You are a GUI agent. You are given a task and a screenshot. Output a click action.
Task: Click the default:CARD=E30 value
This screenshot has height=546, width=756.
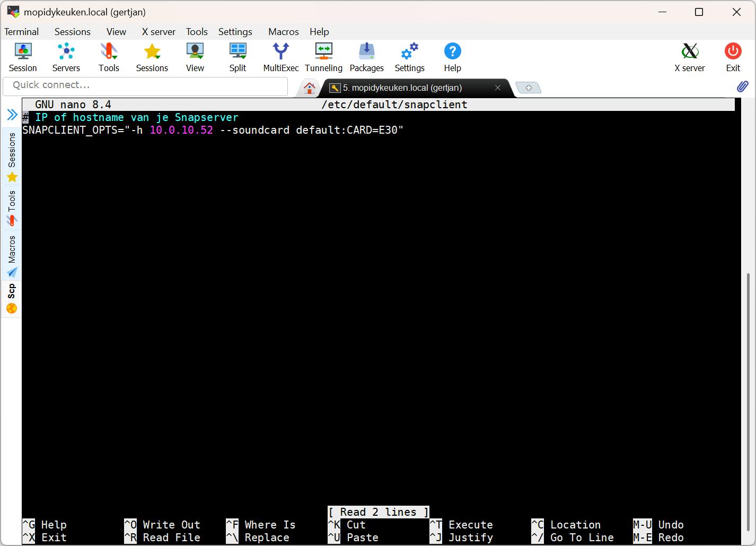pos(347,130)
